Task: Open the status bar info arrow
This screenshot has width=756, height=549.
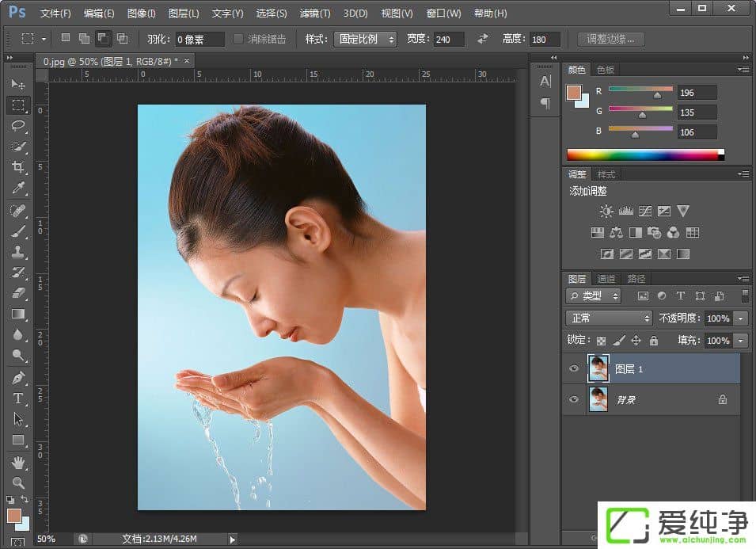Action: pos(233,539)
